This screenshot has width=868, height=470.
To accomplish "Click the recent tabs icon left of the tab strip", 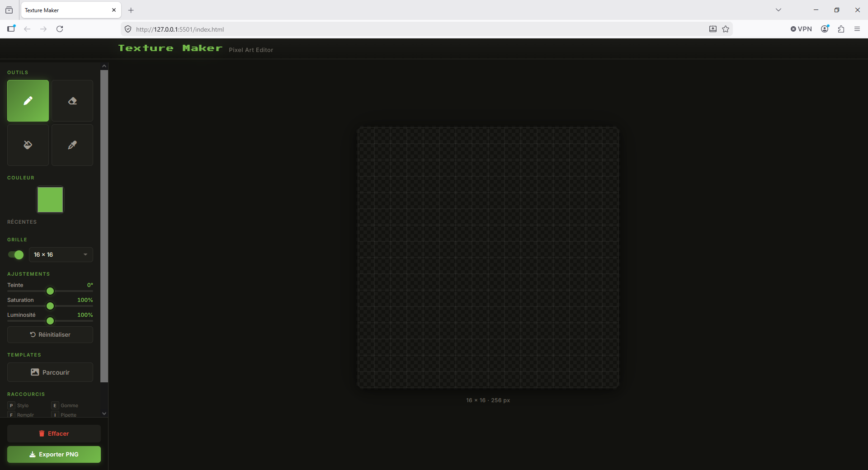I will (x=9, y=10).
